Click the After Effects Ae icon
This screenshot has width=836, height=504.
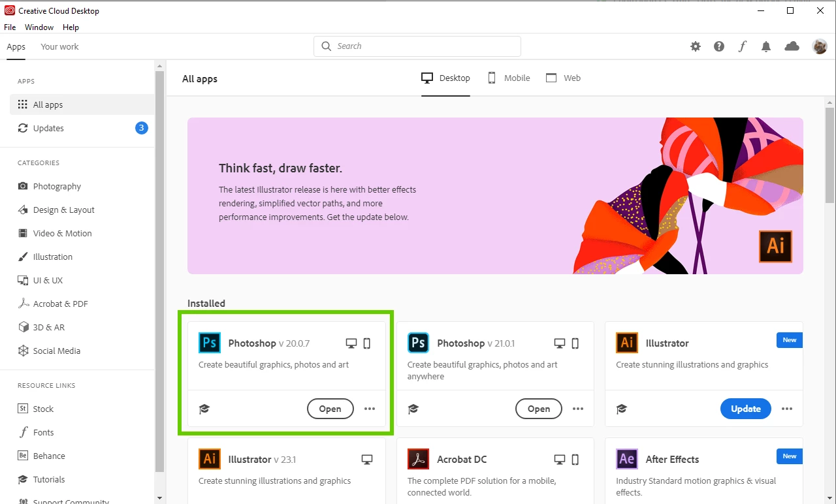627,459
